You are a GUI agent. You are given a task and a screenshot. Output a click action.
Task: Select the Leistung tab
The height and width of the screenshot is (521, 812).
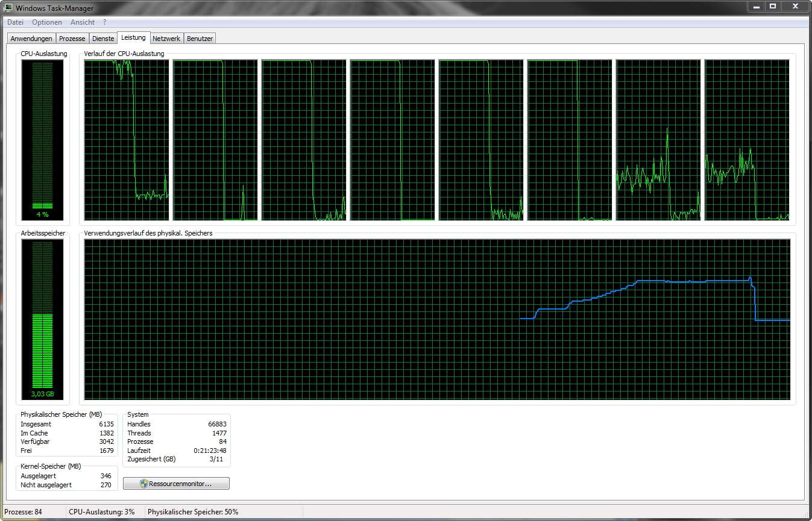(x=133, y=37)
